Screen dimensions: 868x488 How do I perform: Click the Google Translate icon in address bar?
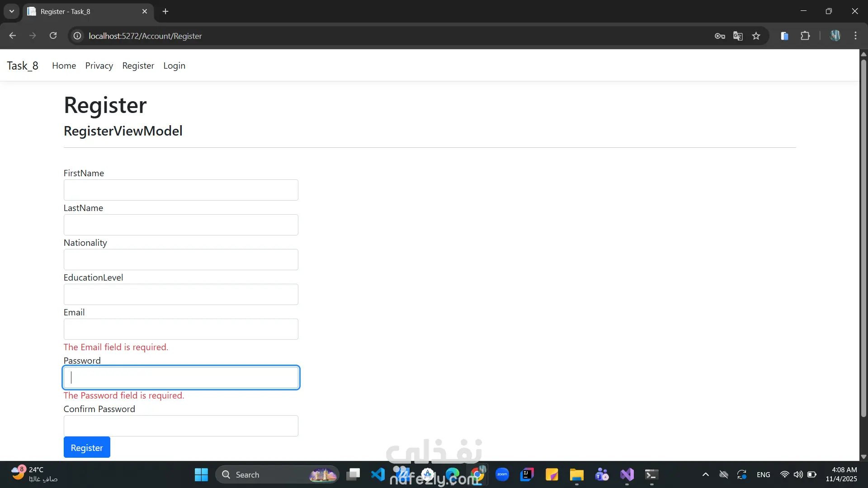tap(738, 36)
